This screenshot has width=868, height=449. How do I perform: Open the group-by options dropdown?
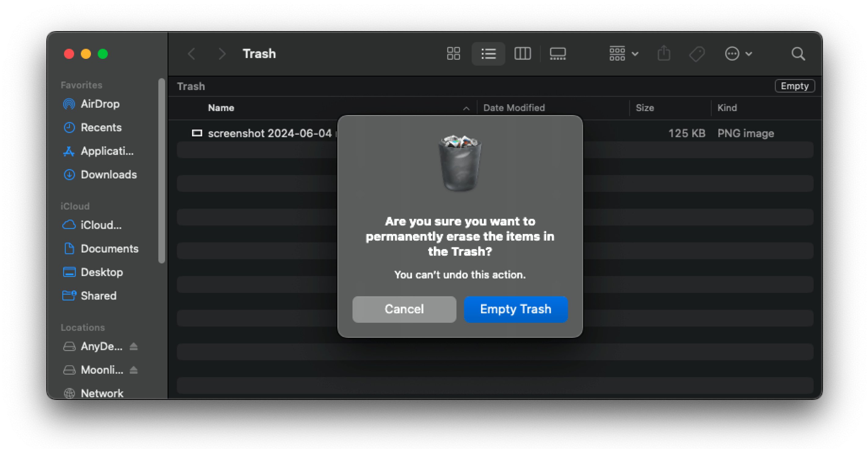[624, 54]
